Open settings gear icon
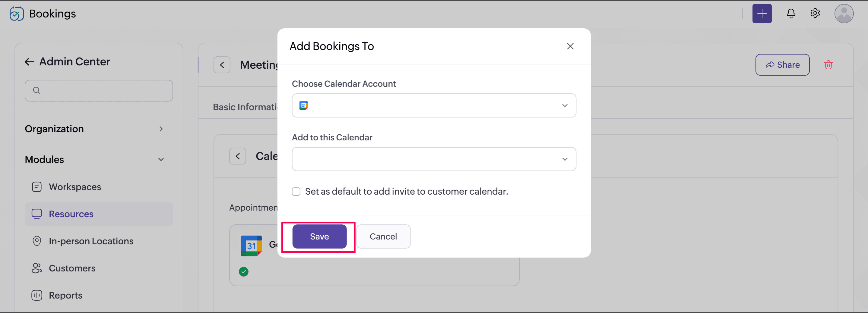The width and height of the screenshot is (868, 313). coord(815,14)
